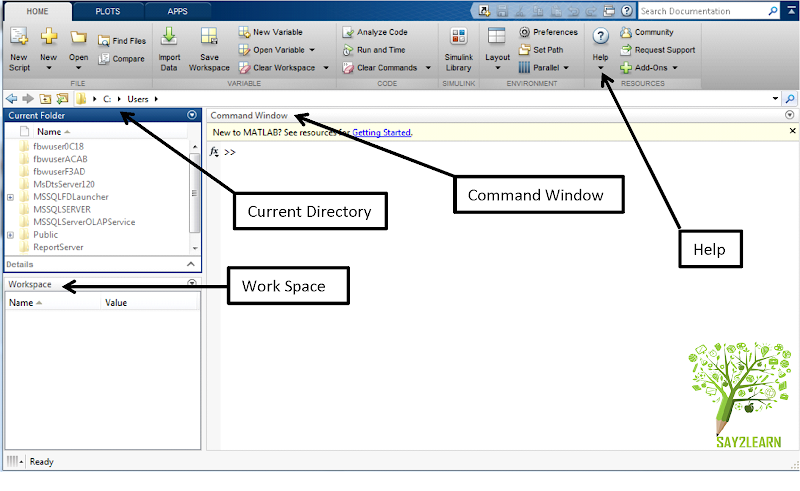This screenshot has height=491, width=800.
Task: Switch to the PLOTS tab
Action: (x=108, y=11)
